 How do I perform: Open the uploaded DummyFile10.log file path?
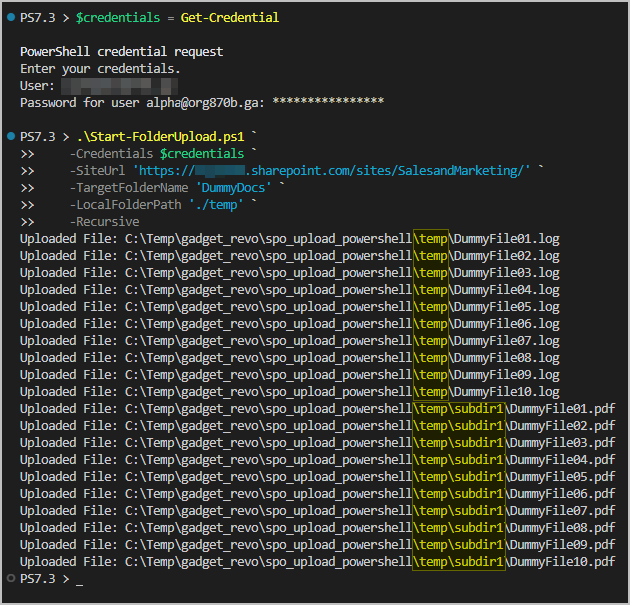click(342, 392)
